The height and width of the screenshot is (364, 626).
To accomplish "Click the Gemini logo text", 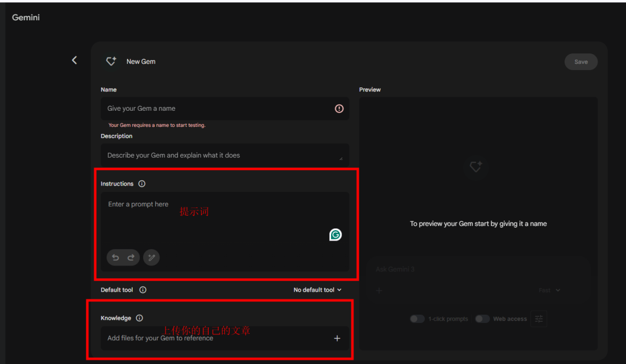I will tap(26, 17).
